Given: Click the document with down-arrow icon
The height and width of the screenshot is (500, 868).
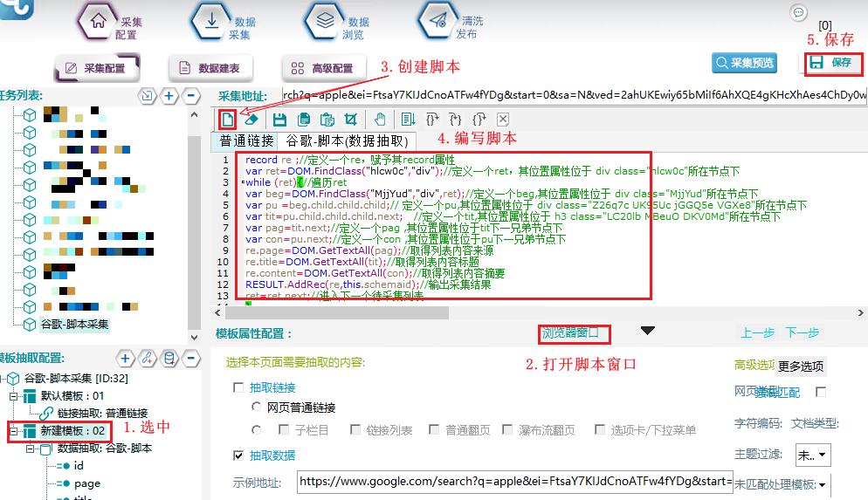Looking at the screenshot, I should pos(409,120).
